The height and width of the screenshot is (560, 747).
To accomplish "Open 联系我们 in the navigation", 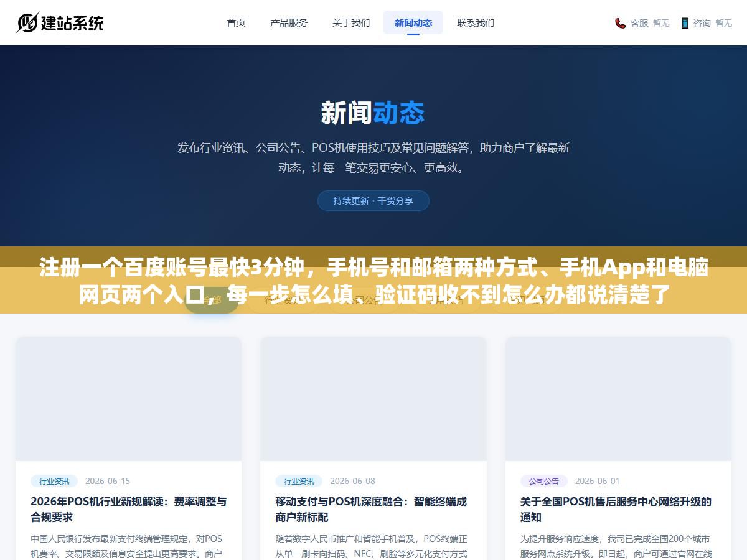I will click(476, 22).
